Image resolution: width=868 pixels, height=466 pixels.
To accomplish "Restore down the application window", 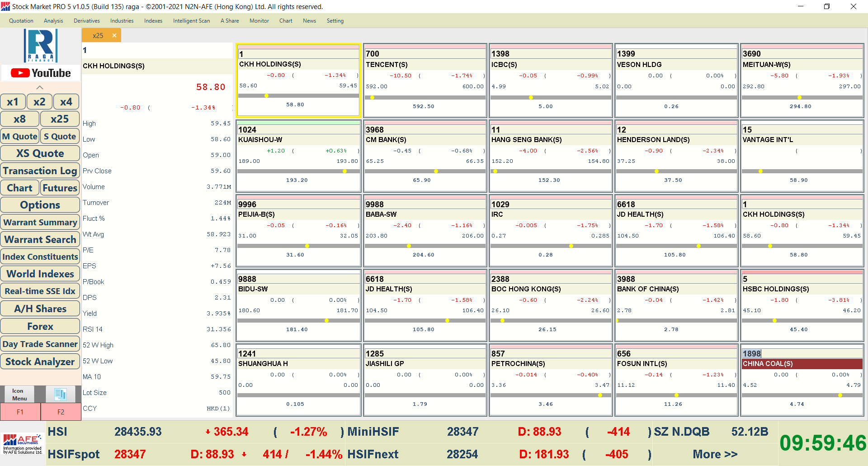I will point(826,6).
